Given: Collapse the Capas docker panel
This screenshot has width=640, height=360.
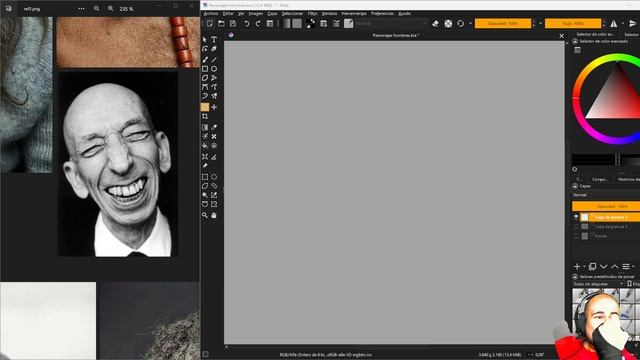Looking at the screenshot, I should pyautogui.click(x=575, y=186).
